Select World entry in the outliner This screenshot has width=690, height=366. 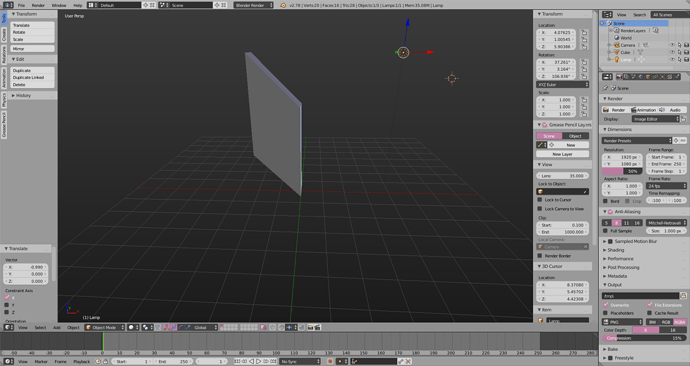tap(626, 38)
